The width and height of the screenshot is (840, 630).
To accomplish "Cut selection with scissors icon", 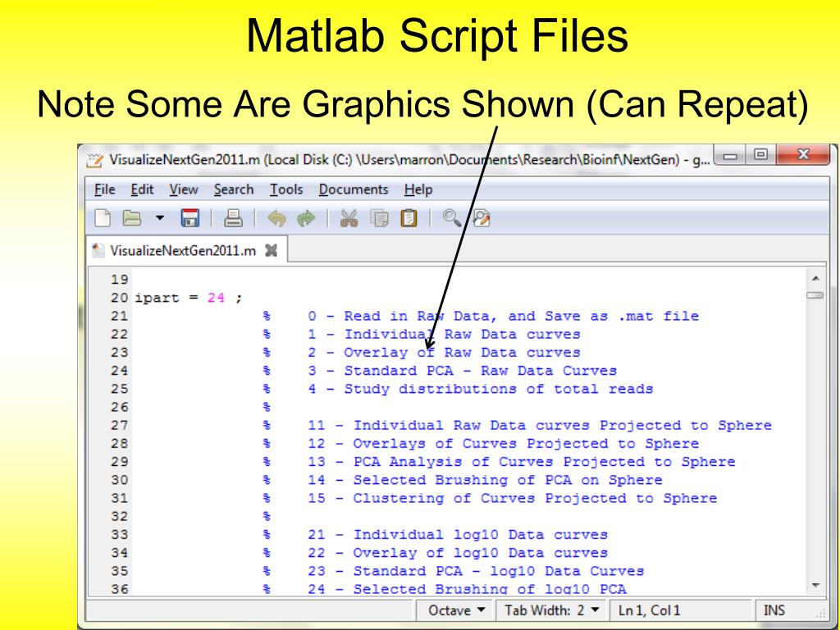I will tap(349, 218).
